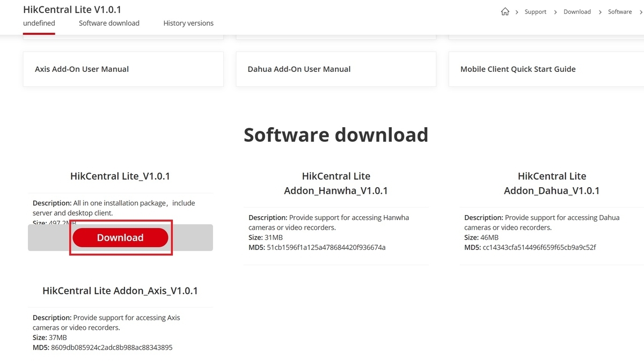Open the Dahua Add-On User Manual card
The image size is (644, 361).
tap(335, 69)
